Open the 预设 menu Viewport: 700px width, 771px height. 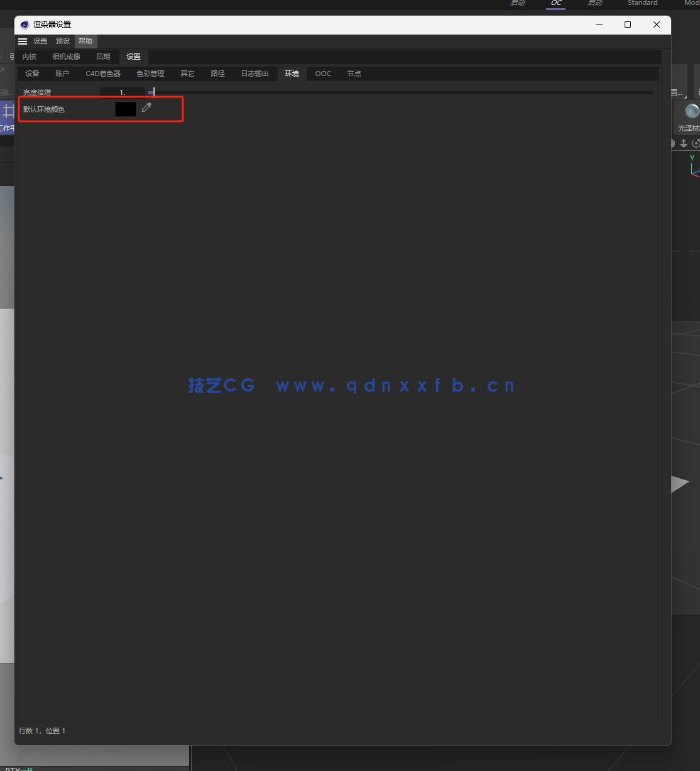62,41
